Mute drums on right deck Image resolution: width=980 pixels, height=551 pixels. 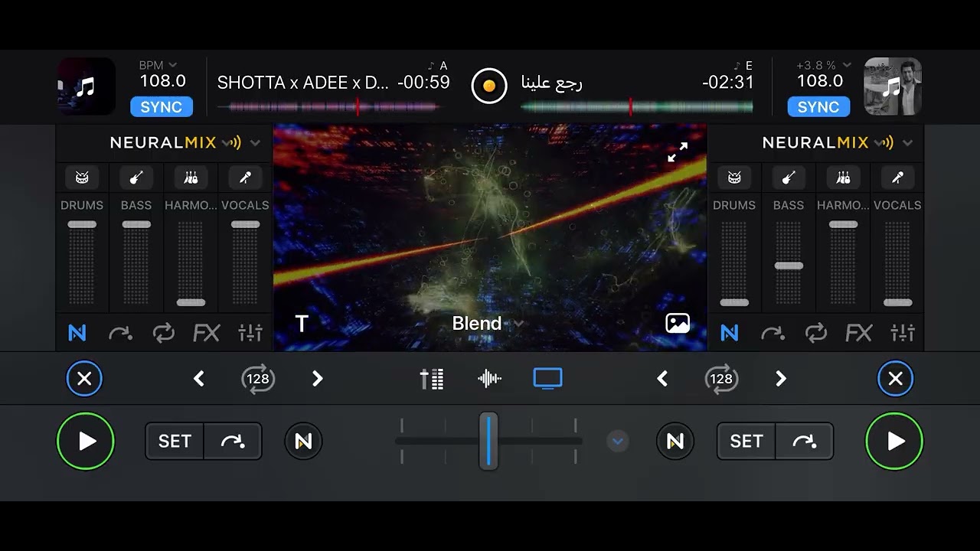(734, 178)
